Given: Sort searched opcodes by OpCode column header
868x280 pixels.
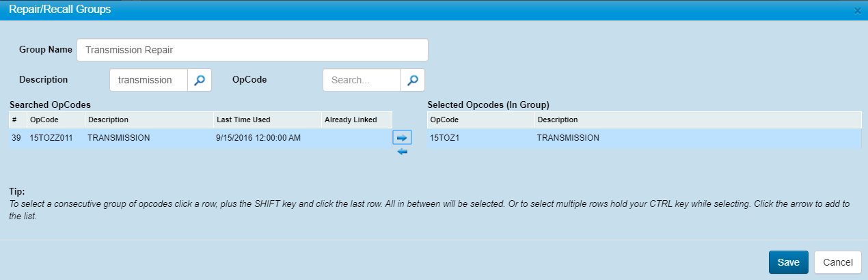Looking at the screenshot, I should (x=55, y=120).
